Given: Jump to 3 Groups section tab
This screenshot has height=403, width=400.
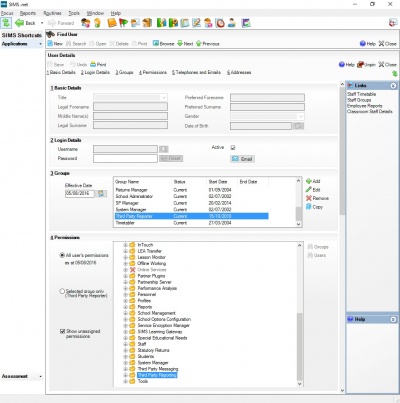Looking at the screenshot, I should point(124,72).
